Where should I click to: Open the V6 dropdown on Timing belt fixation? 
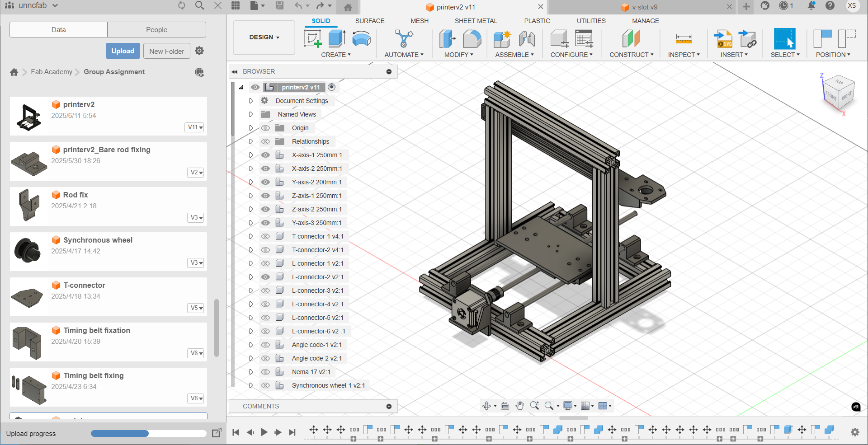197,353
